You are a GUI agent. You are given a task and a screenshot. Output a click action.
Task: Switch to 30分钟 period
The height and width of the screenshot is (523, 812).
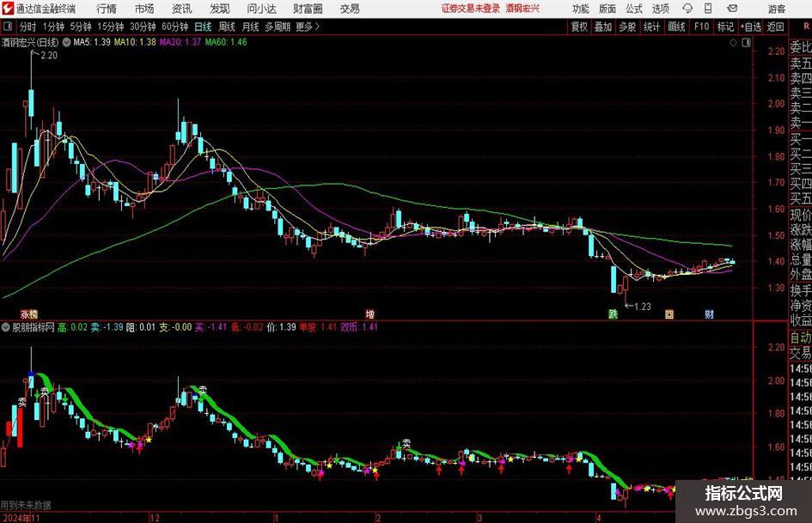143,27
